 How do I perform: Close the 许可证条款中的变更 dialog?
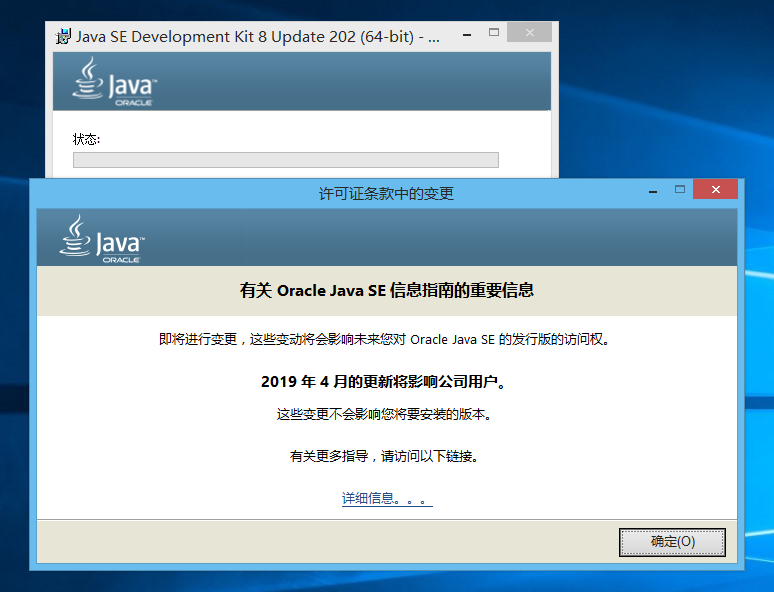(x=716, y=190)
